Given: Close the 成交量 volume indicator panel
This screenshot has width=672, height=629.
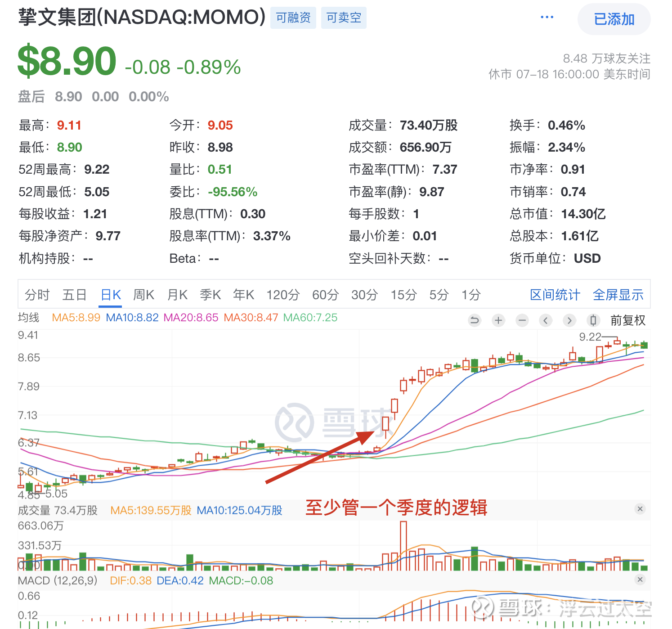Looking at the screenshot, I should [640, 509].
